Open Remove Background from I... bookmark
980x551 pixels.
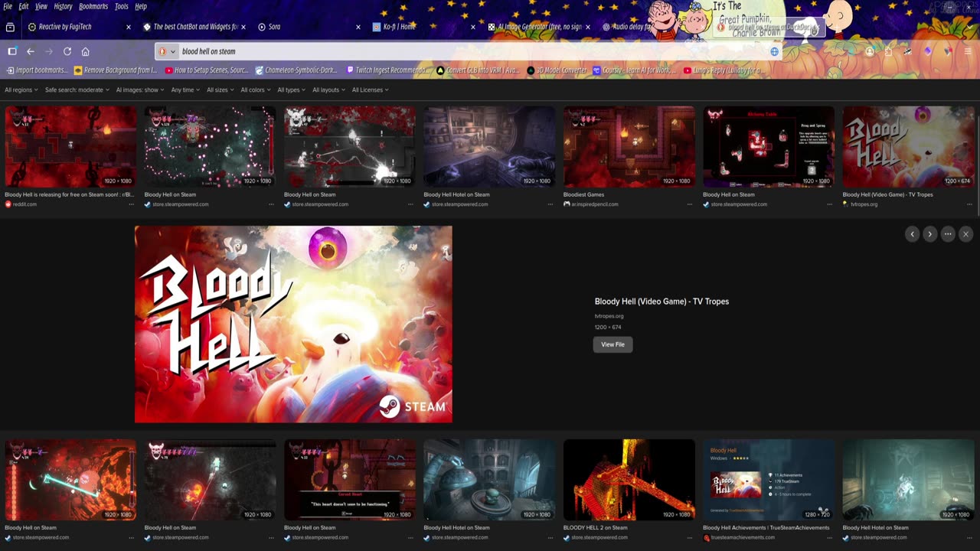tap(116, 70)
